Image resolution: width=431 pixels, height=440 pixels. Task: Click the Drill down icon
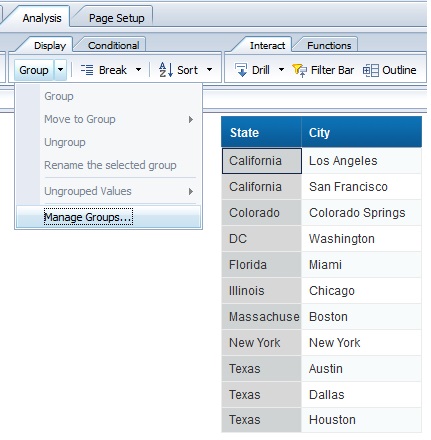point(241,70)
